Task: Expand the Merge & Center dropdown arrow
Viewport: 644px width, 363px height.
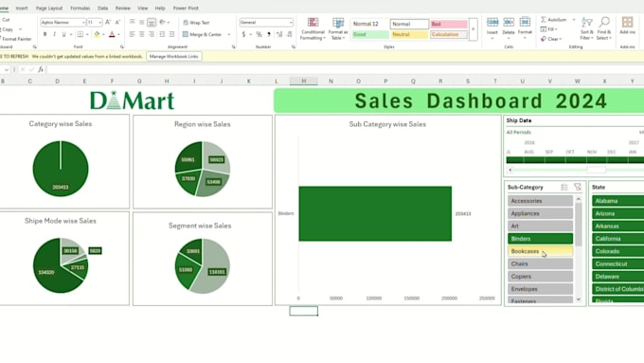Action: (x=229, y=34)
